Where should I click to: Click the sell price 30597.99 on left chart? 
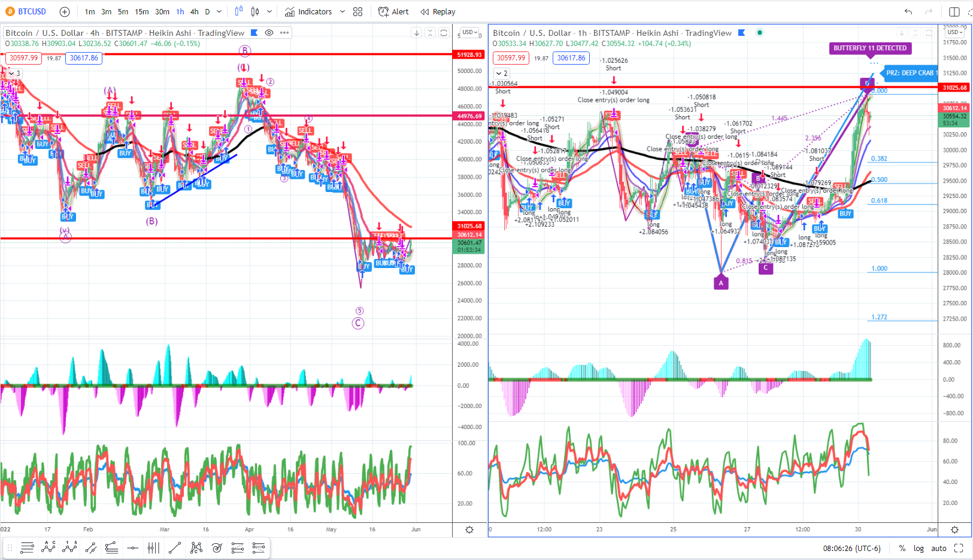point(23,58)
